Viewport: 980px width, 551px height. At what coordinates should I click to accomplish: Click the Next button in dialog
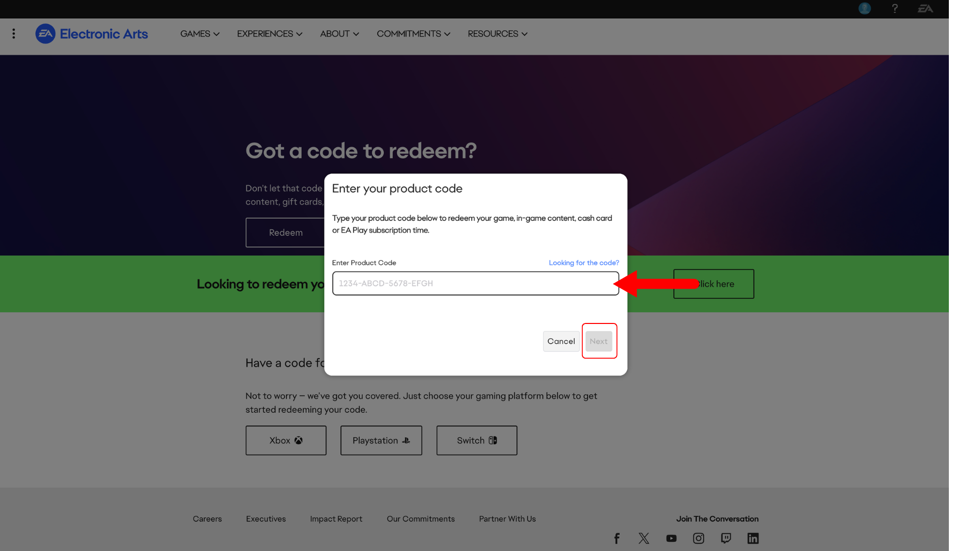tap(599, 341)
